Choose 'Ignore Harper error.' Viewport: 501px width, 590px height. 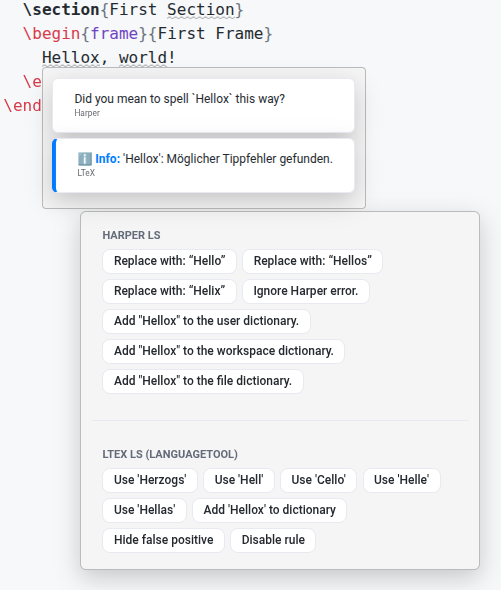(306, 291)
